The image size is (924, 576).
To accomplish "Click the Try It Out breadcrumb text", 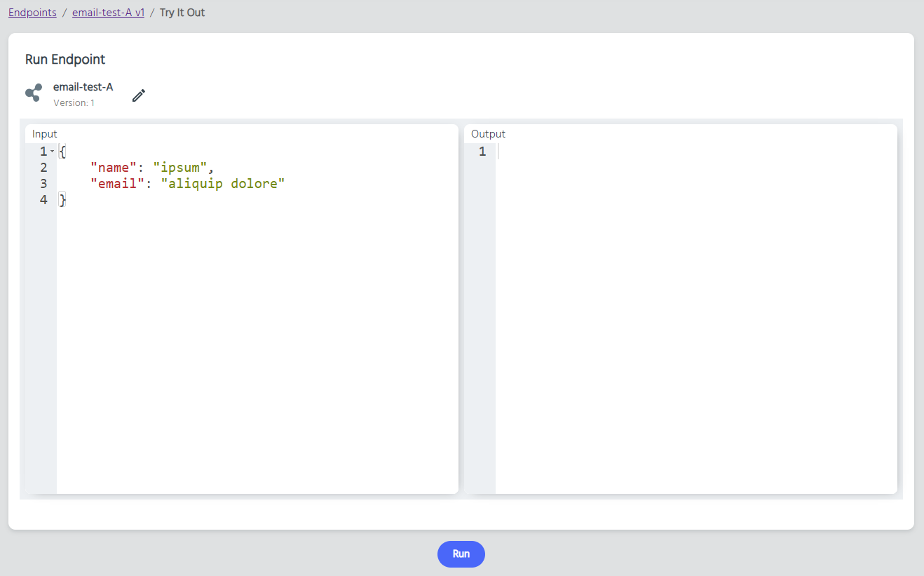I will click(182, 13).
